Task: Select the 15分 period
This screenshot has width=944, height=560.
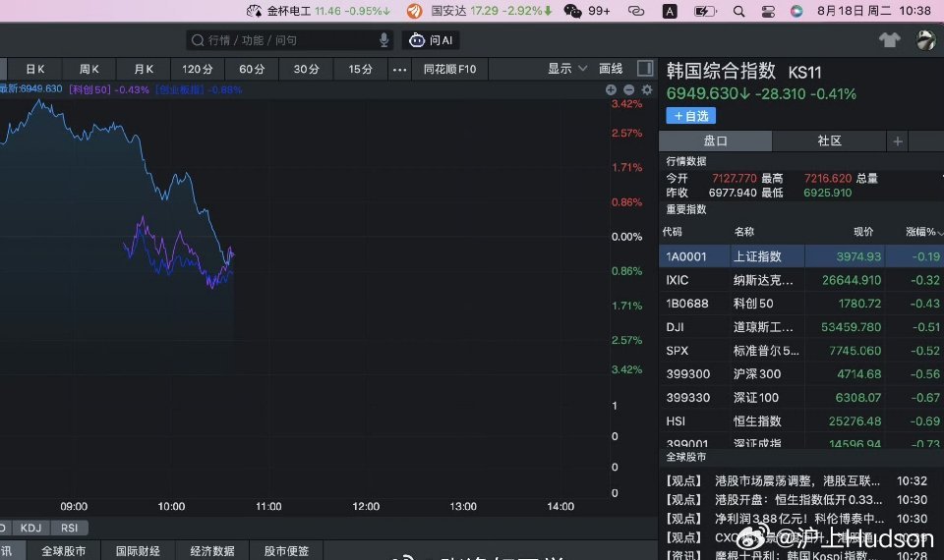Action: [x=360, y=69]
